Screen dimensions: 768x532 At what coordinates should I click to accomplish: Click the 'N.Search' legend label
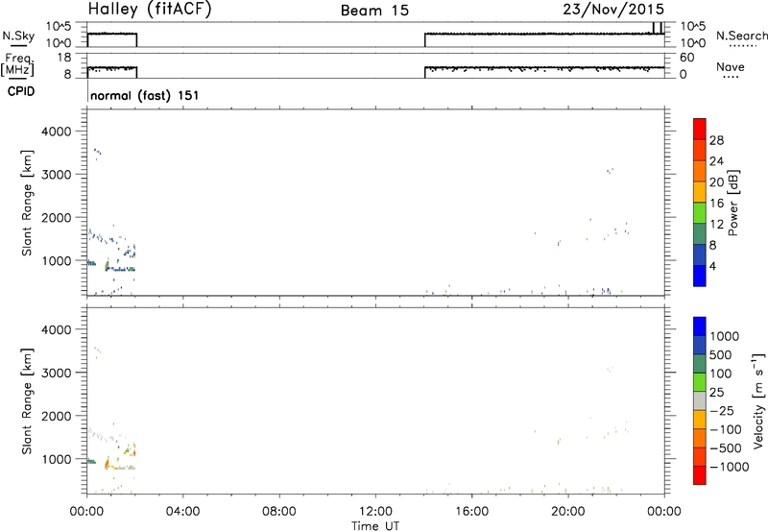742,36
